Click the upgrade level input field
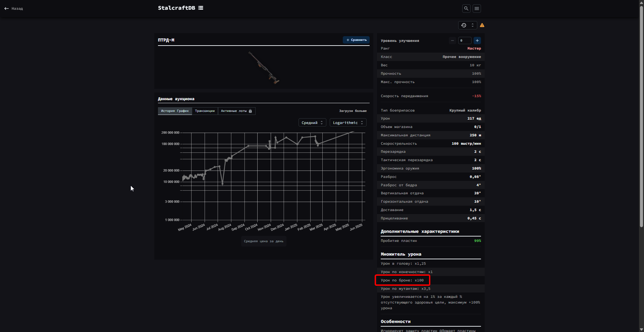644x332 pixels. tap(465, 41)
